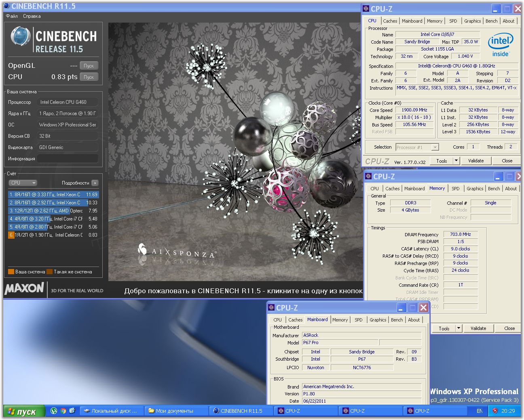Click the Cinebench logo sphere icon
Viewport: 524px width, 420px height.
[x=20, y=36]
